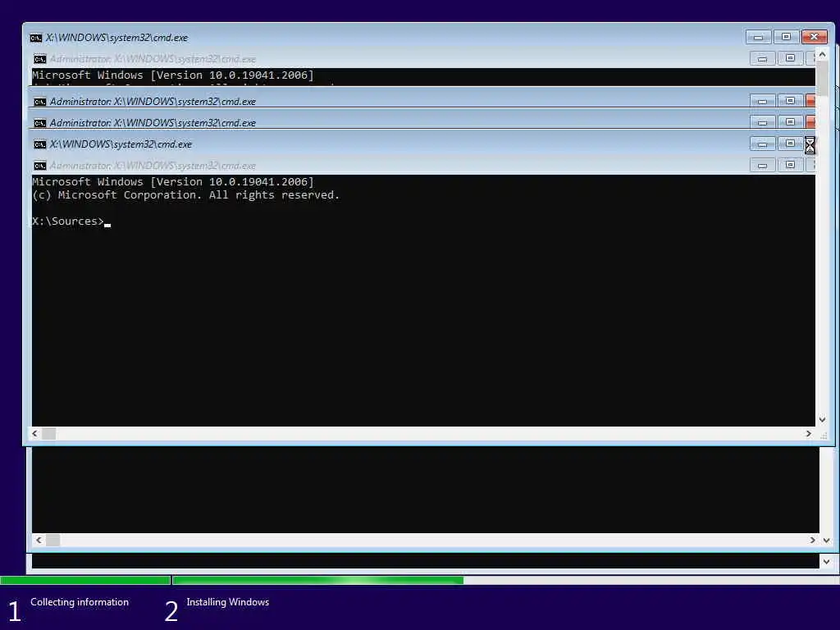Click the down arrow of the bottommost cmd window strip
840x630 pixels.
[x=827, y=561]
